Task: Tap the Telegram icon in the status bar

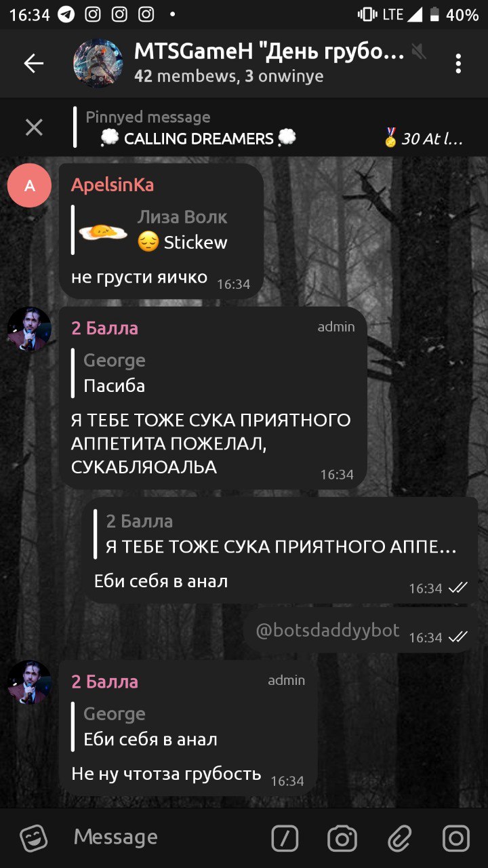Action: click(x=66, y=14)
